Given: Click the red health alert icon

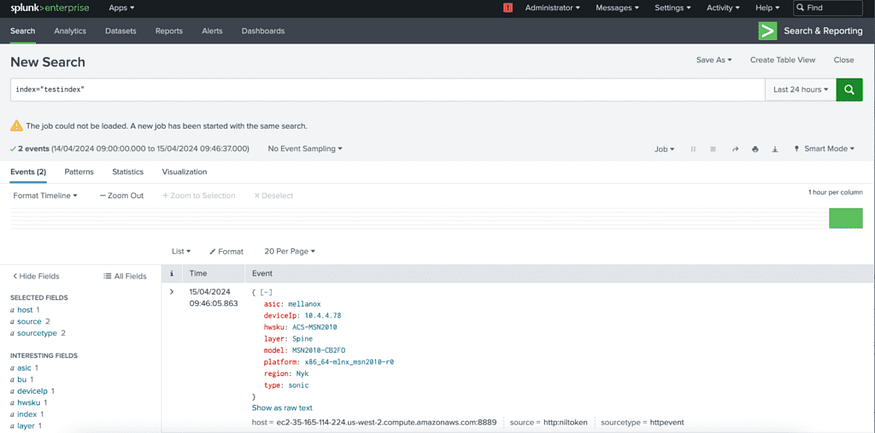Looking at the screenshot, I should (x=508, y=8).
